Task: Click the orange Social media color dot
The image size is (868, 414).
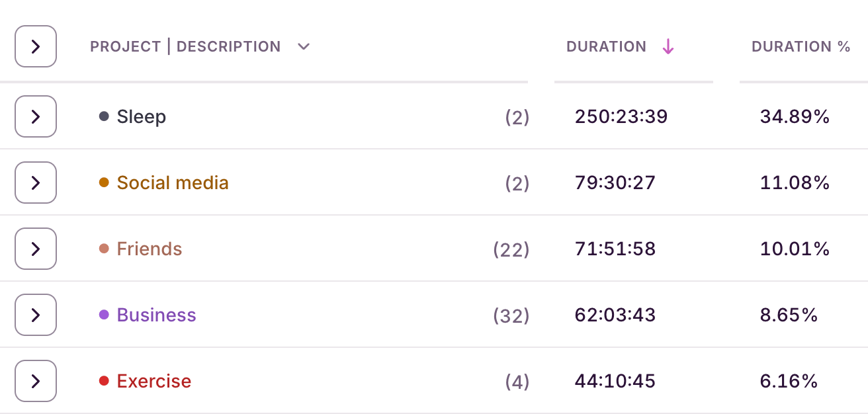Action: [104, 183]
